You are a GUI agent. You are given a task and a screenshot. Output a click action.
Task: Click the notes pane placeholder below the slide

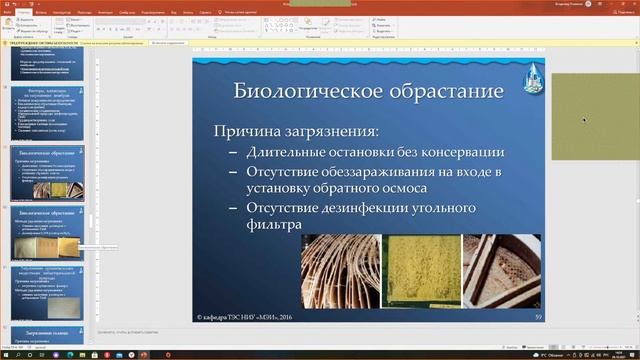click(128, 332)
